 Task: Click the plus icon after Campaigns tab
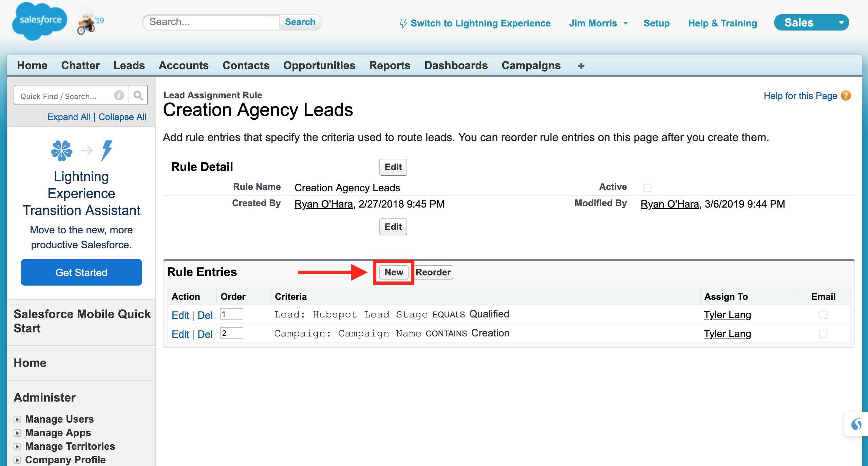(581, 66)
